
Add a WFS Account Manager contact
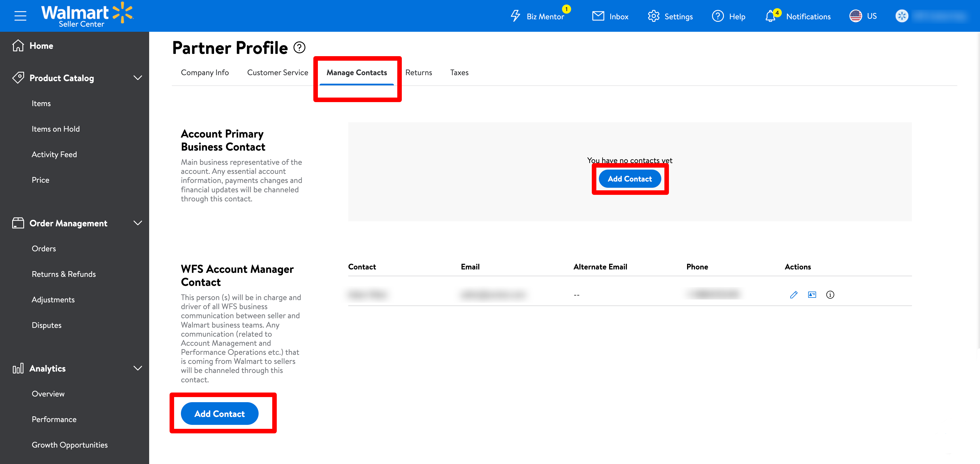[x=219, y=414]
